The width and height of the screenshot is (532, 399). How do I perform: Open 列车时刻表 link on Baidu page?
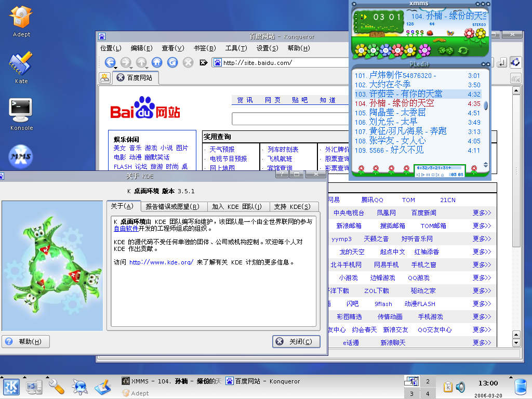283,149
